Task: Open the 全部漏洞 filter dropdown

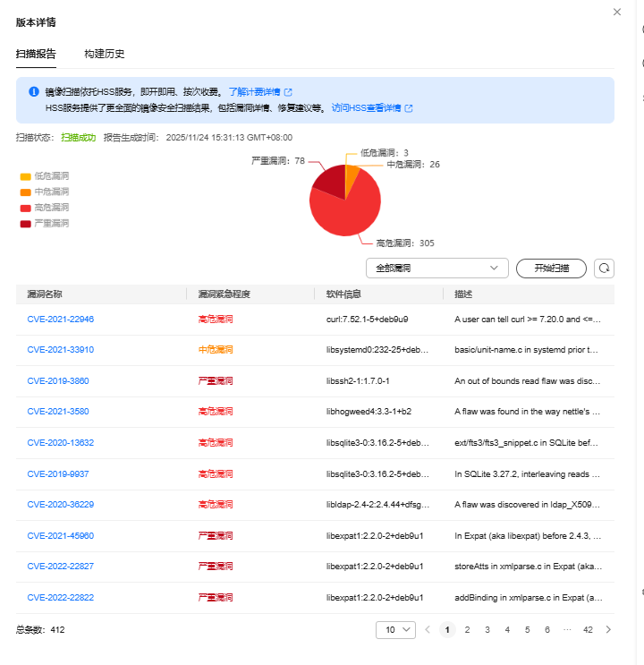Action: (436, 268)
